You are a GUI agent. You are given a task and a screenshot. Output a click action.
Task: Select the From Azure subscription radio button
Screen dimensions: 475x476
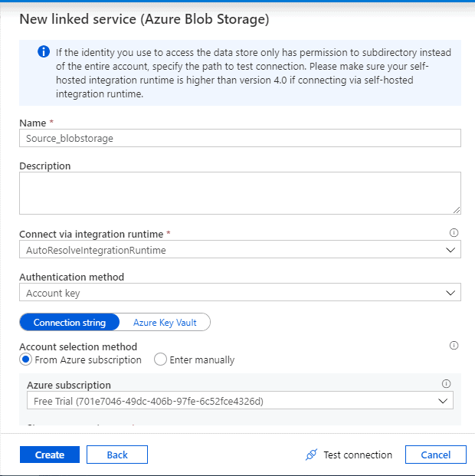click(26, 359)
